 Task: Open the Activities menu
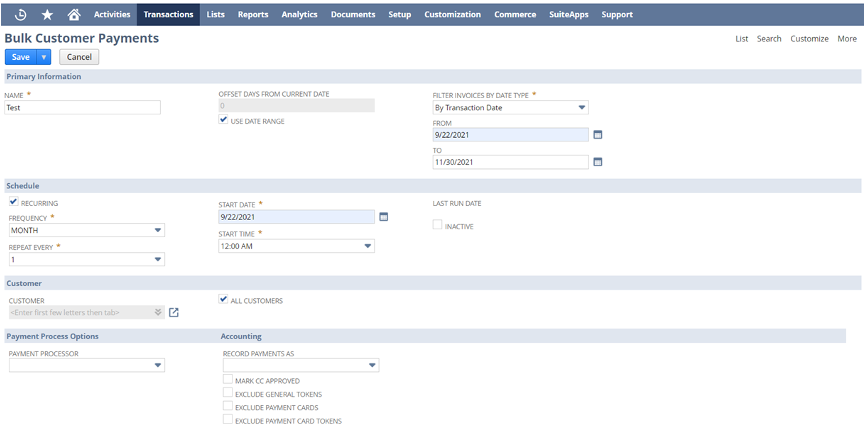click(x=112, y=15)
